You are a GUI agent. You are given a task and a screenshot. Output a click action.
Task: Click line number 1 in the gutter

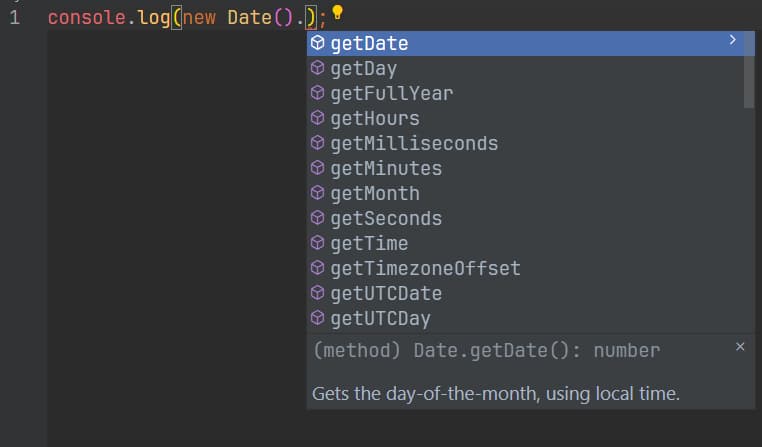coord(15,17)
